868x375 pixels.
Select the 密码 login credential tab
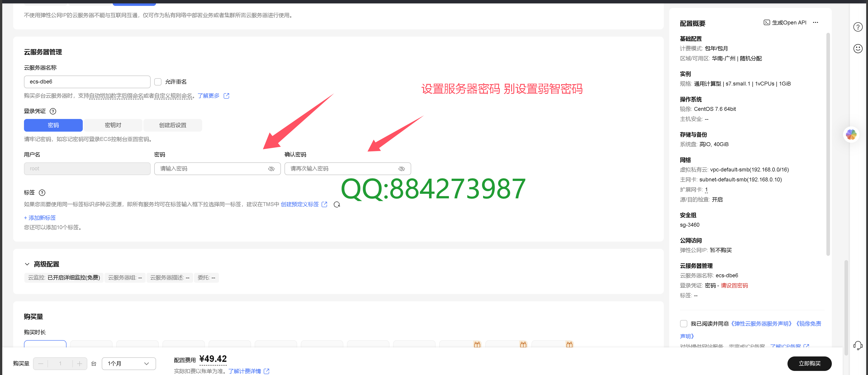pos(53,125)
